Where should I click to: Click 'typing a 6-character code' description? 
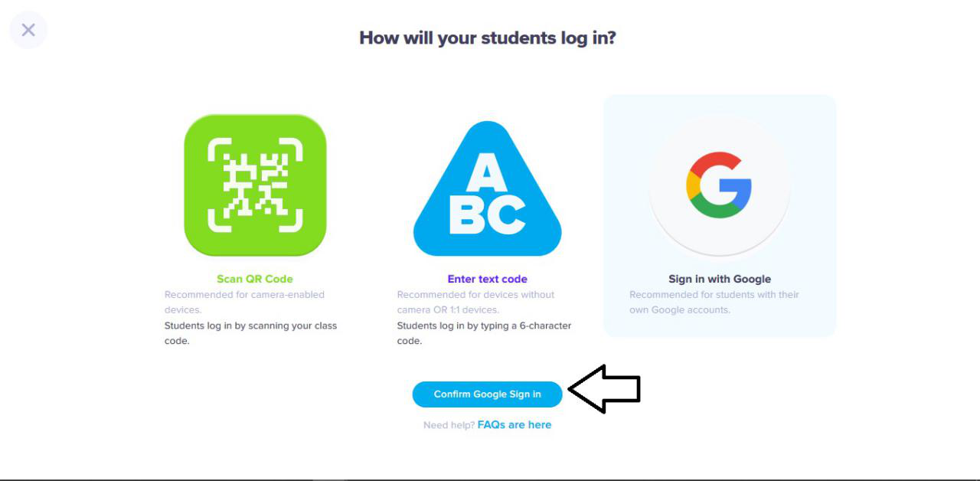click(485, 333)
